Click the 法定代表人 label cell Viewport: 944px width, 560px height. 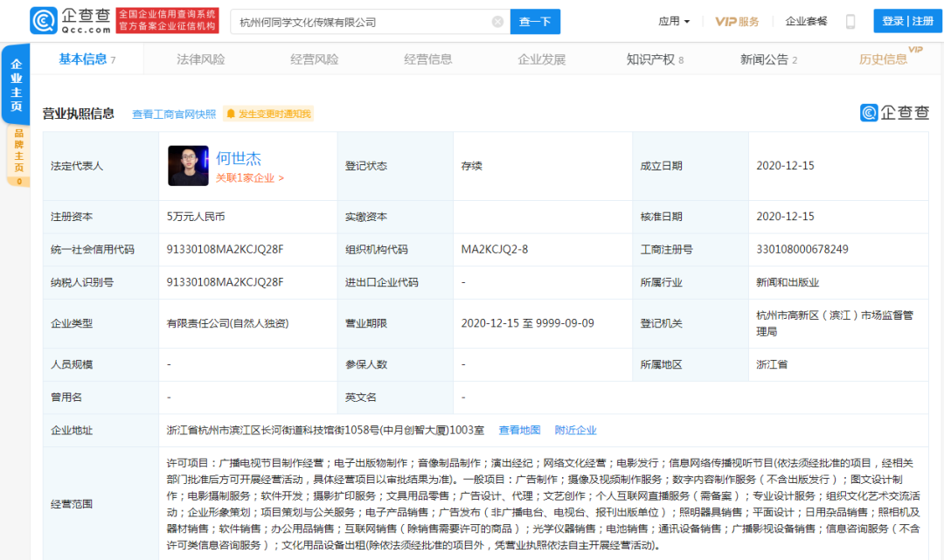pos(101,166)
